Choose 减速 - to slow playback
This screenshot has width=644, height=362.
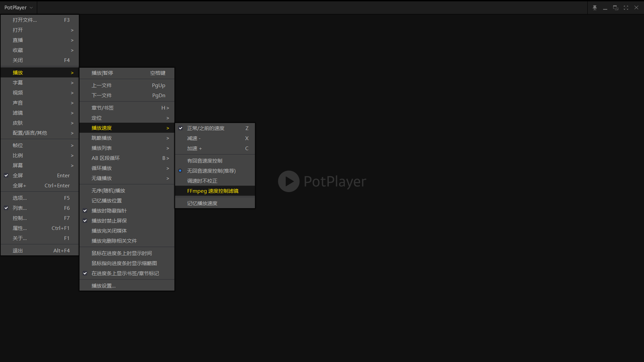coord(215,138)
